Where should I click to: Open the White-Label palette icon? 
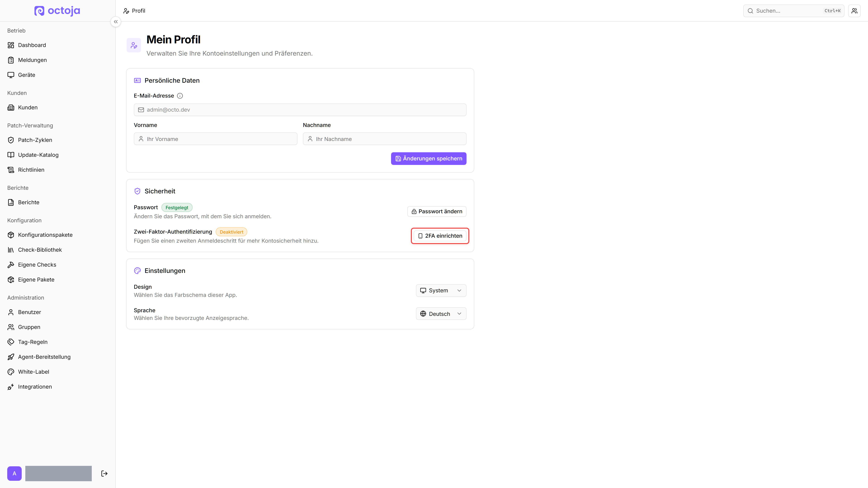pyautogui.click(x=11, y=372)
